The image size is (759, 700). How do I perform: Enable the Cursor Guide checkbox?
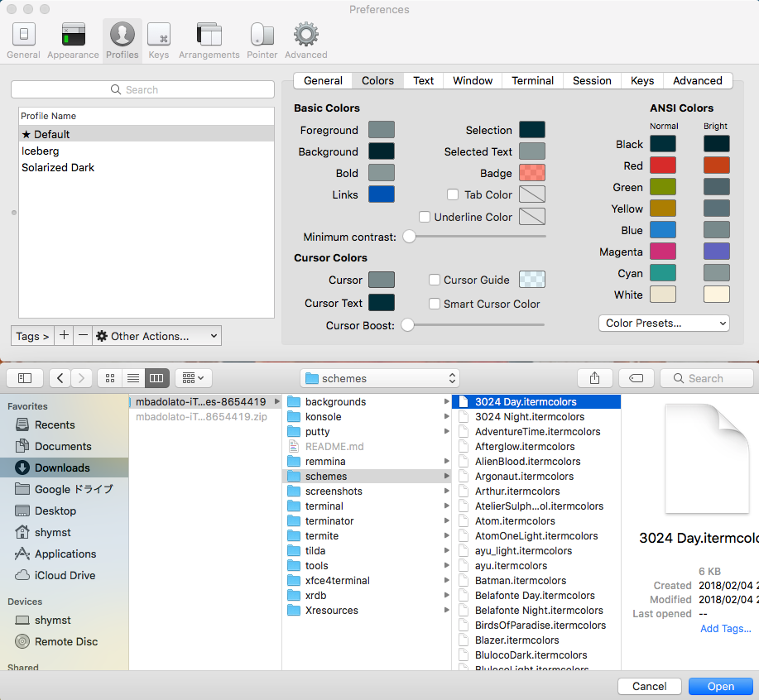pos(435,280)
